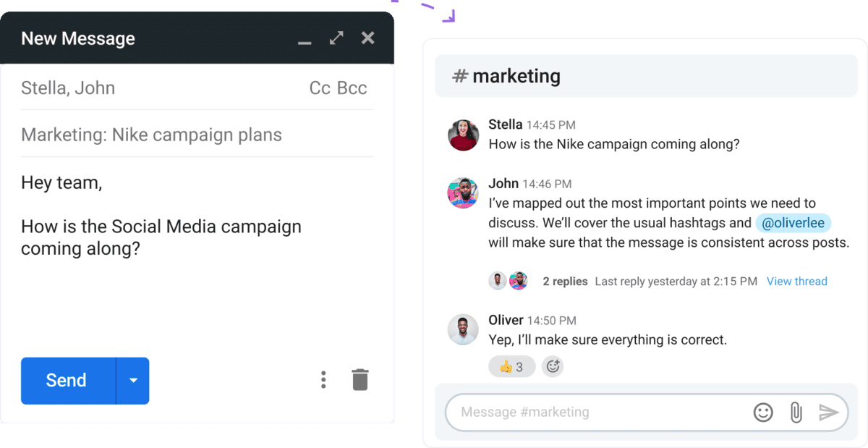Screen dimensions: 868x448
Task: Click the hashtag icon beside marketing
Action: pos(461,75)
